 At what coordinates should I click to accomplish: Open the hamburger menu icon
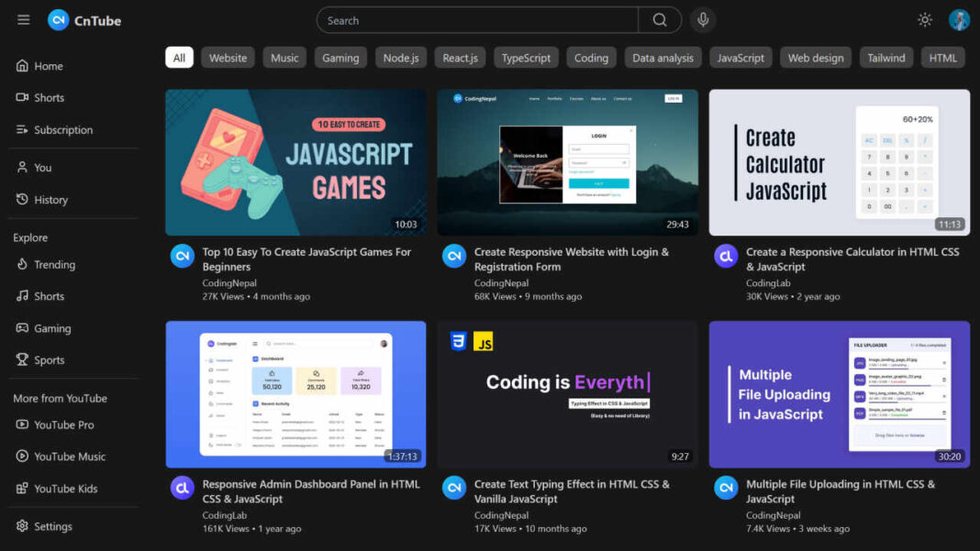pyautogui.click(x=24, y=20)
